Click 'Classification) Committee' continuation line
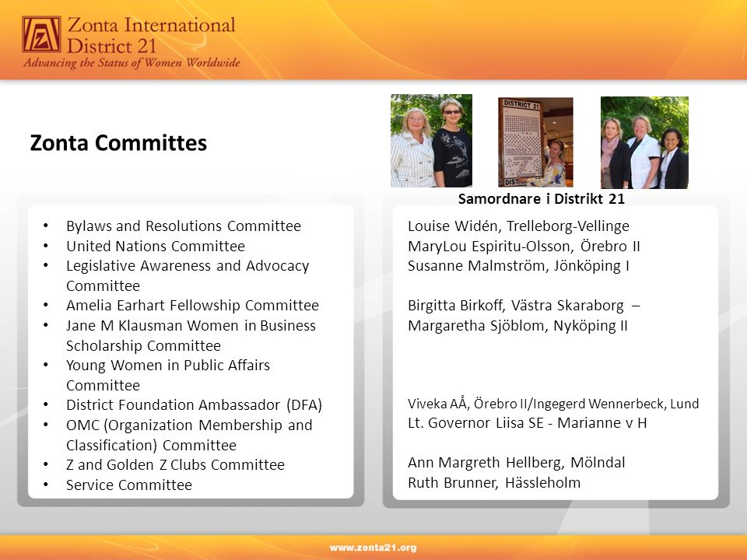 click(x=151, y=445)
